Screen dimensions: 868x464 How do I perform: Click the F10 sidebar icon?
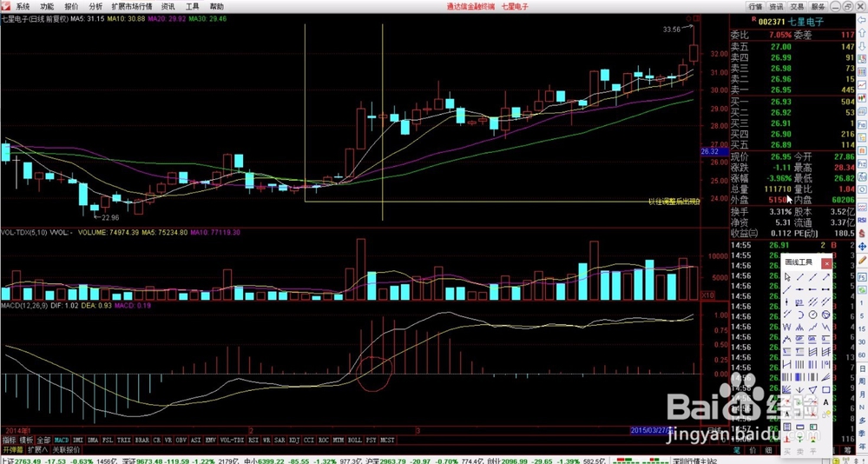pyautogui.click(x=861, y=123)
